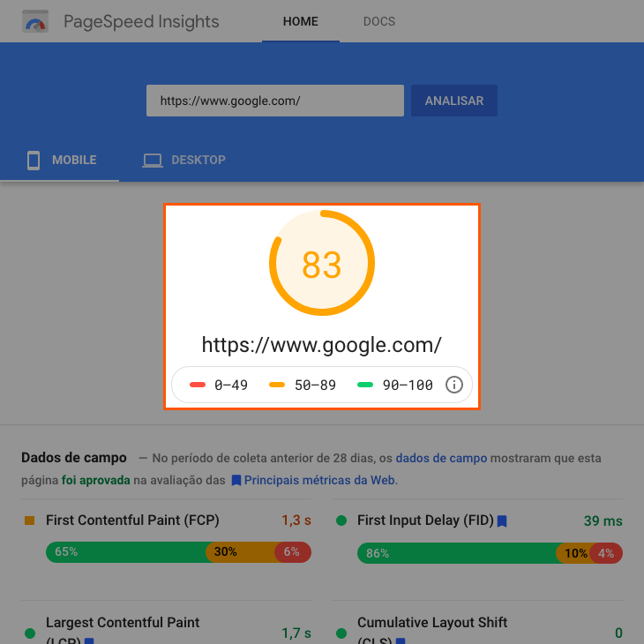
Task: Click the '1,3 s' FCP value
Action: 296,520
